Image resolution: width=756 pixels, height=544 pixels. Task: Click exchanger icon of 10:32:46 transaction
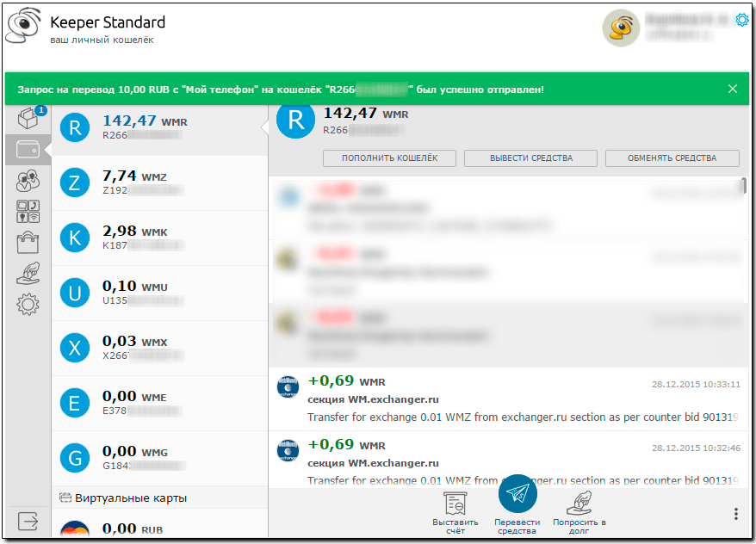288,450
